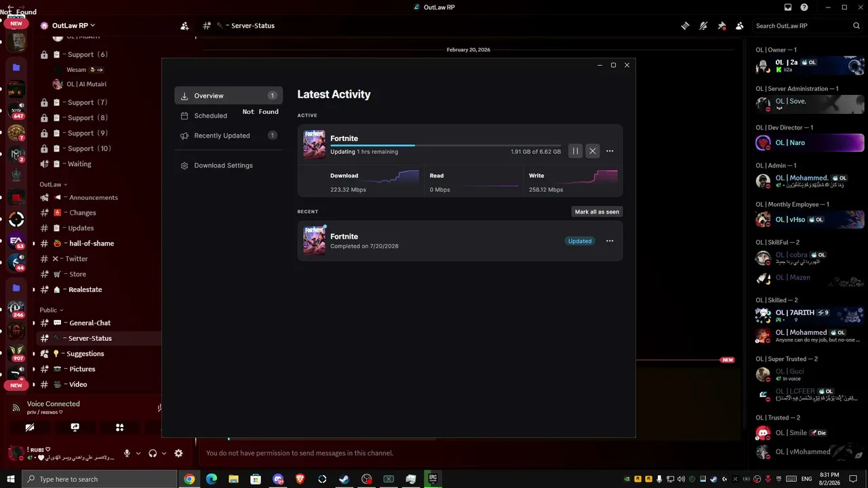
Task: Open the invite members icon beside OutLaw RP
Action: [x=184, y=26]
